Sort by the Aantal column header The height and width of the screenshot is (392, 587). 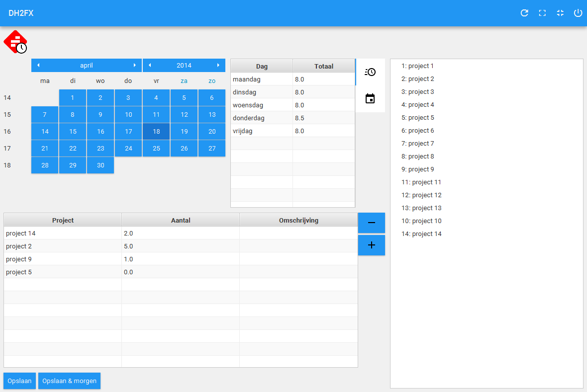point(180,220)
